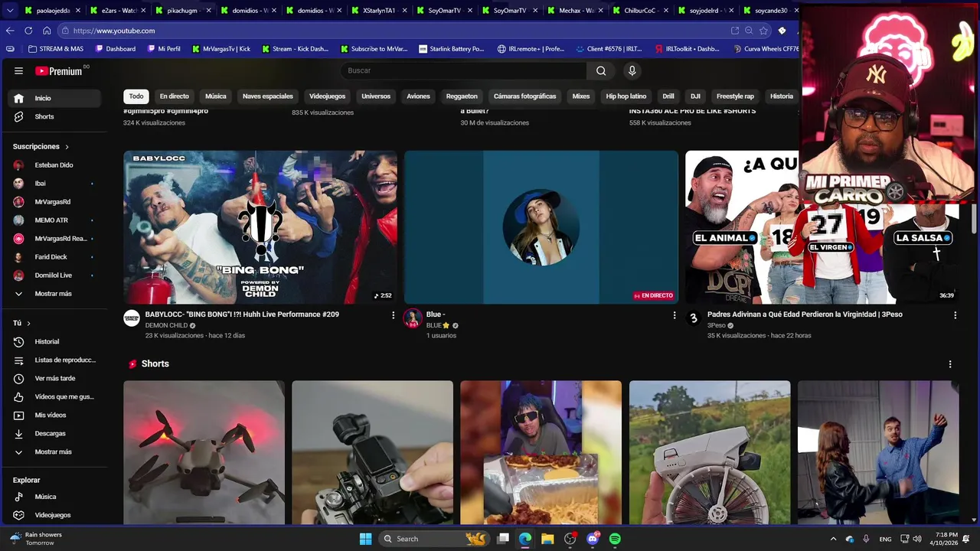Screen dimensions: 980x551
Task: Open options menu for BABYLOCC video
Action: [x=394, y=315]
